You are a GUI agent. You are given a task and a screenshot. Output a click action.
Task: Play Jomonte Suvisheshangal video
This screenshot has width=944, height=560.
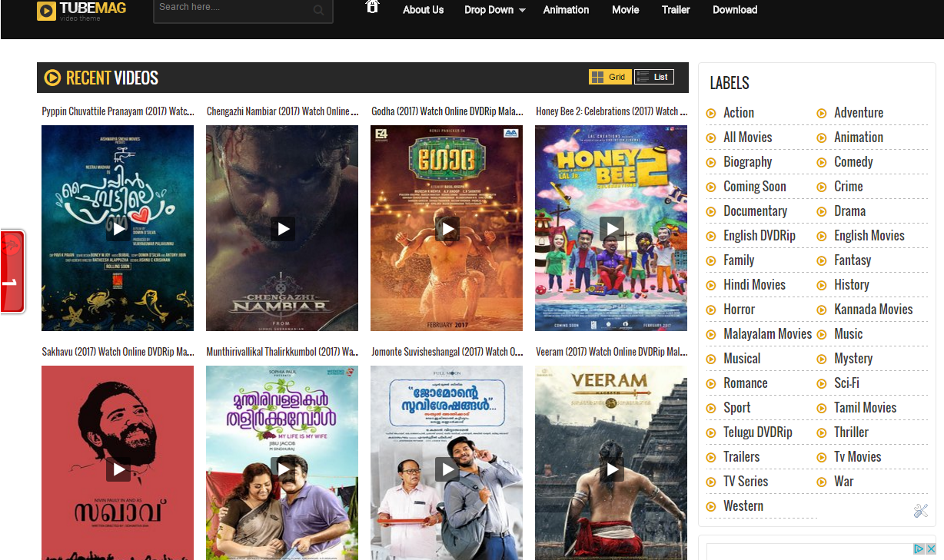pyautogui.click(x=447, y=469)
